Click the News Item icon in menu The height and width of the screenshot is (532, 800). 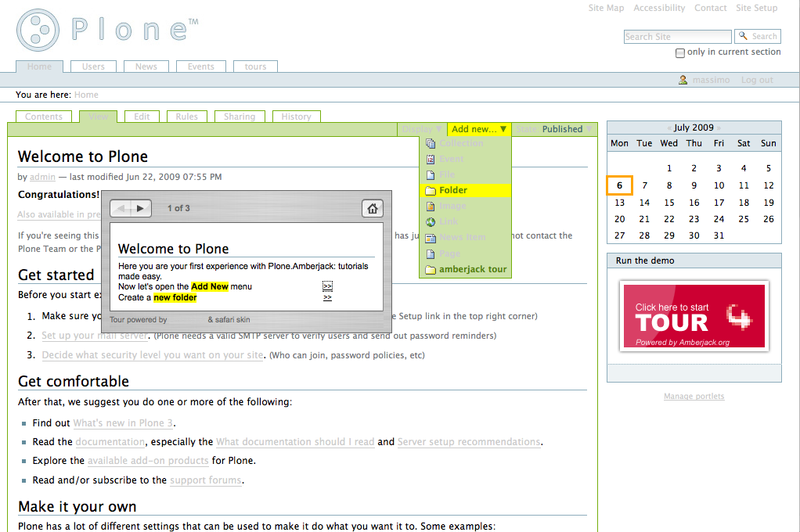coord(431,238)
